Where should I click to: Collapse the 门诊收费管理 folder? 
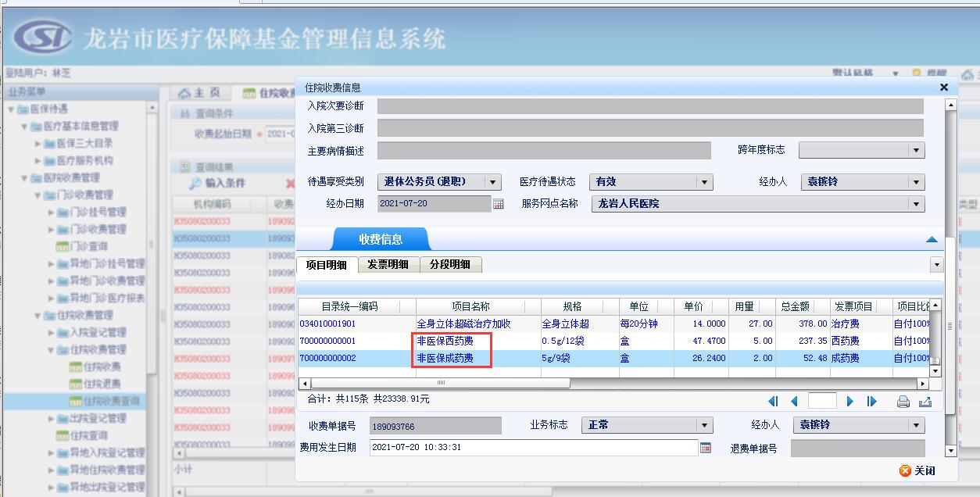pyautogui.click(x=38, y=195)
